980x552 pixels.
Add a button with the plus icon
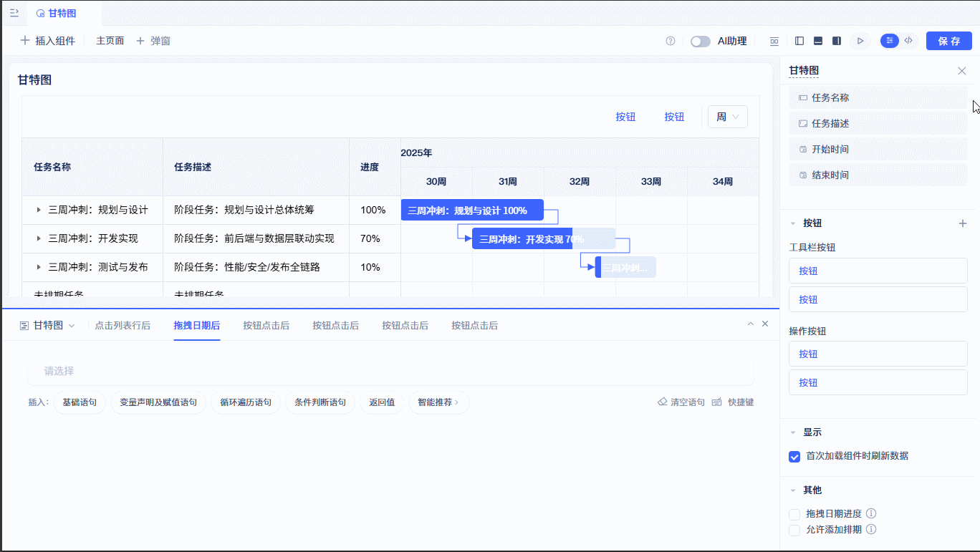pos(963,223)
